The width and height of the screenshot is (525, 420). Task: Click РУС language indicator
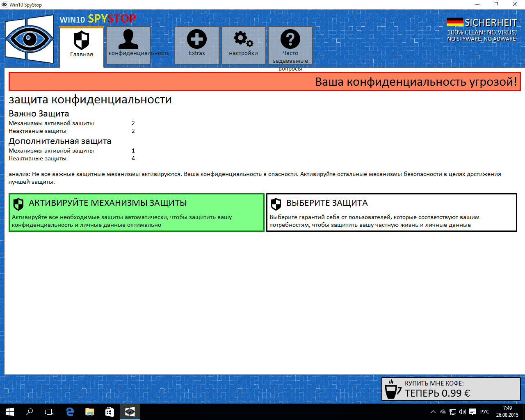(x=485, y=412)
